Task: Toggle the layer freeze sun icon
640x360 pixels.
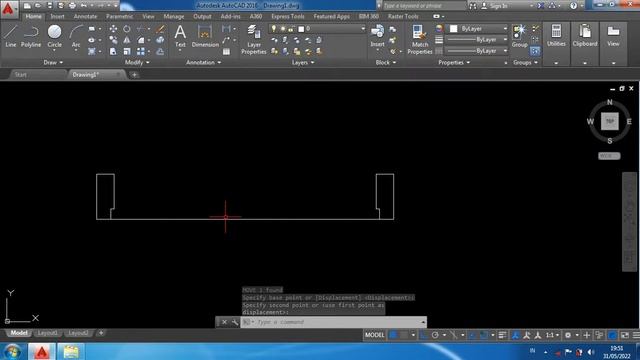Action: coord(282,29)
